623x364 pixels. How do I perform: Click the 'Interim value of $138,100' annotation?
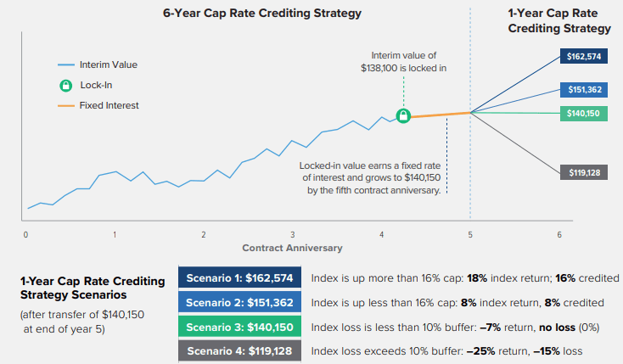403,61
